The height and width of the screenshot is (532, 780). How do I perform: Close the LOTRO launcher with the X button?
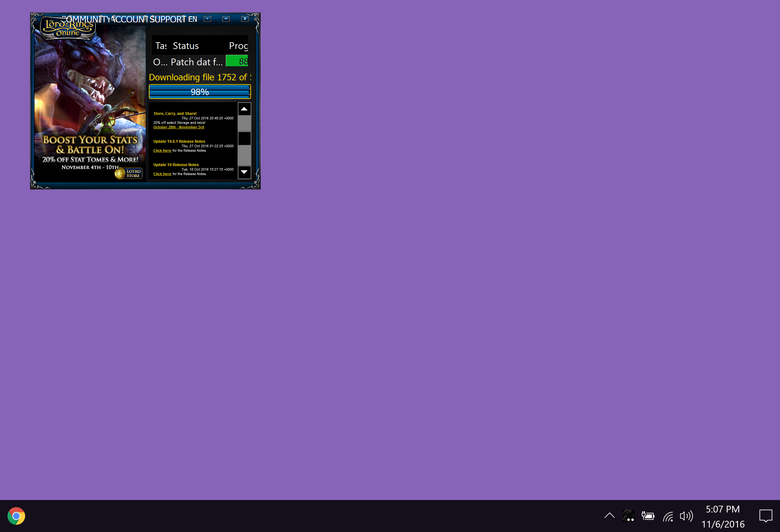point(245,19)
